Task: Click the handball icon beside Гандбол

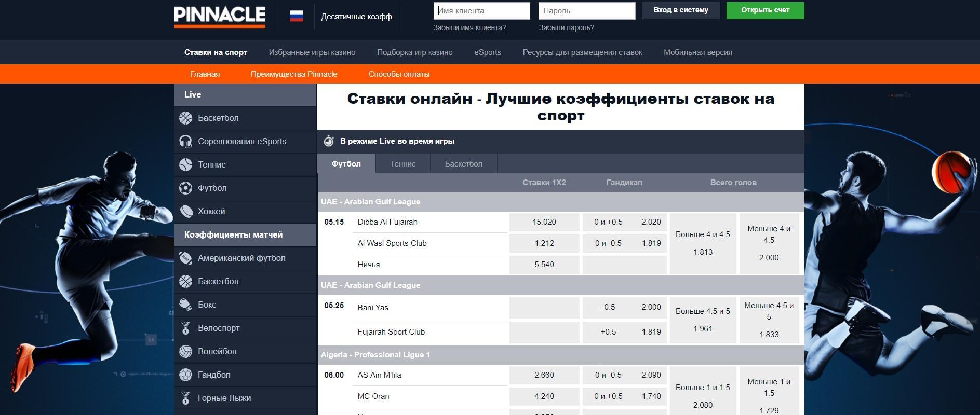Action: pos(186,375)
